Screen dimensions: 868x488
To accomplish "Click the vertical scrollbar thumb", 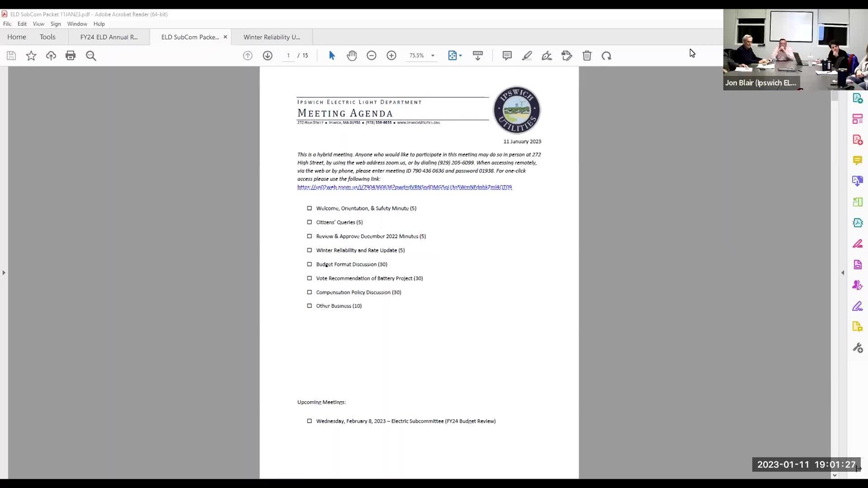I will (x=835, y=96).
